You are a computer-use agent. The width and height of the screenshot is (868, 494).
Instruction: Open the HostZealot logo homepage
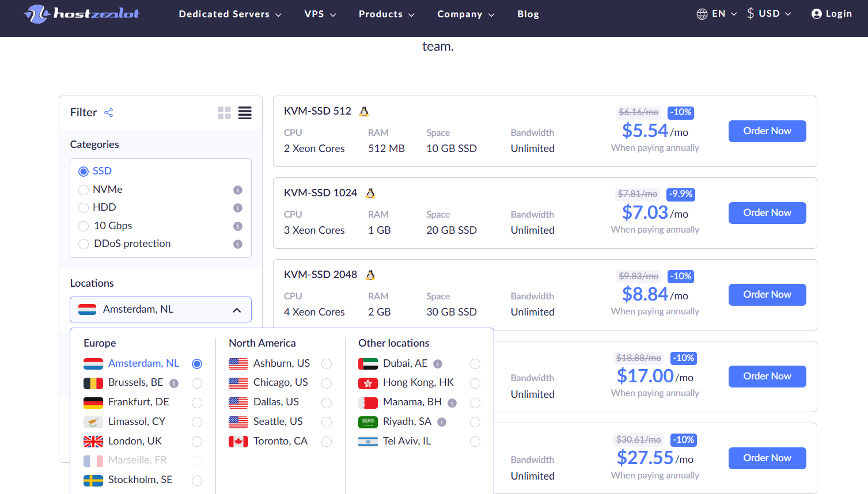click(x=82, y=14)
